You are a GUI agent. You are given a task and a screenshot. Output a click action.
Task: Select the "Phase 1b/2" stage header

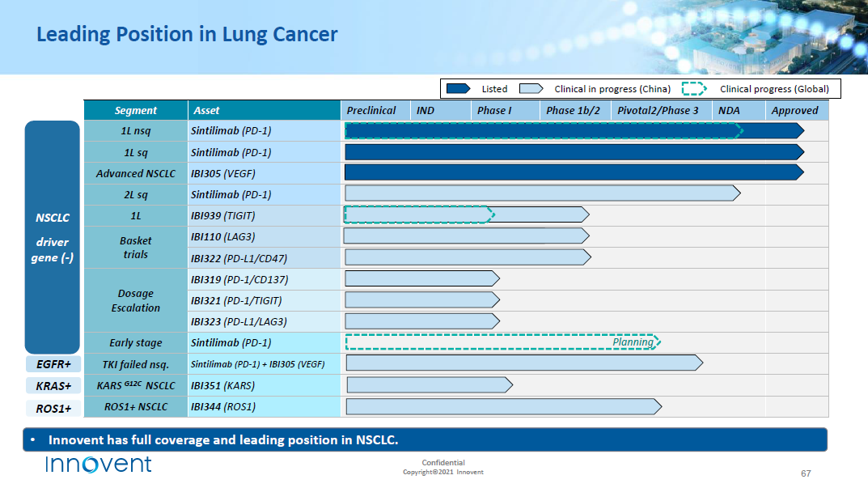(576, 110)
